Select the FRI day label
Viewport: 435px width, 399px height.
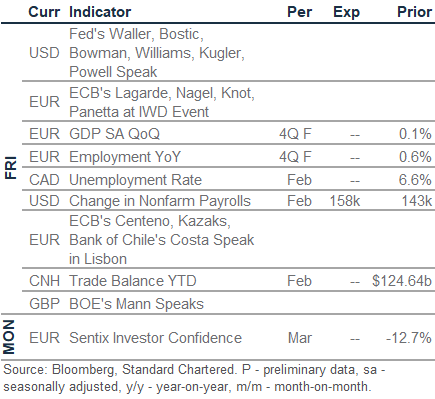pos(11,168)
